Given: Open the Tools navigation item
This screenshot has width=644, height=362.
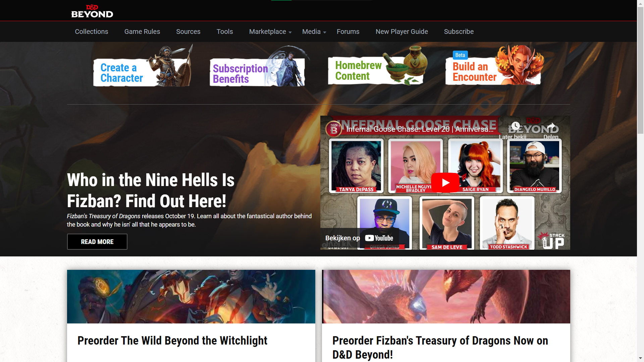Looking at the screenshot, I should (225, 32).
